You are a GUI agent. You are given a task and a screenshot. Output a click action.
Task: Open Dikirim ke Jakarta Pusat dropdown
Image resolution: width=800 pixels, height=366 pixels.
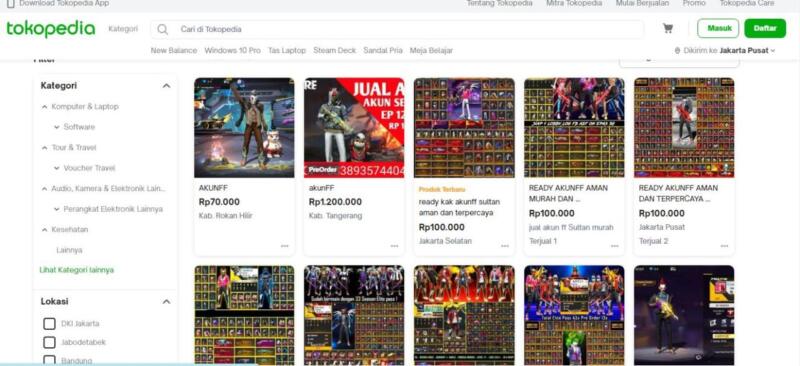[725, 51]
